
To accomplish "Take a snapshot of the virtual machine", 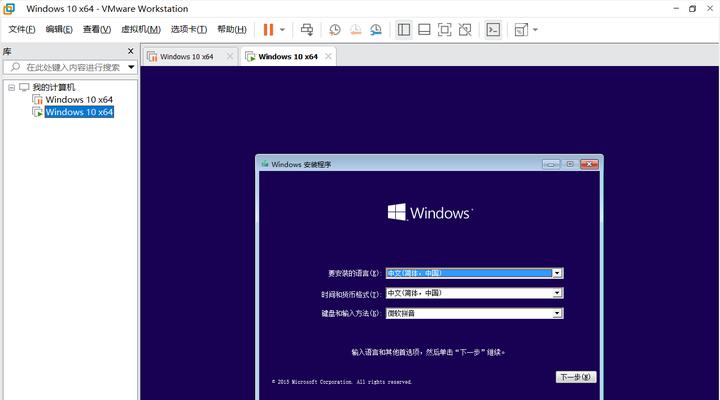I will pyautogui.click(x=335, y=30).
